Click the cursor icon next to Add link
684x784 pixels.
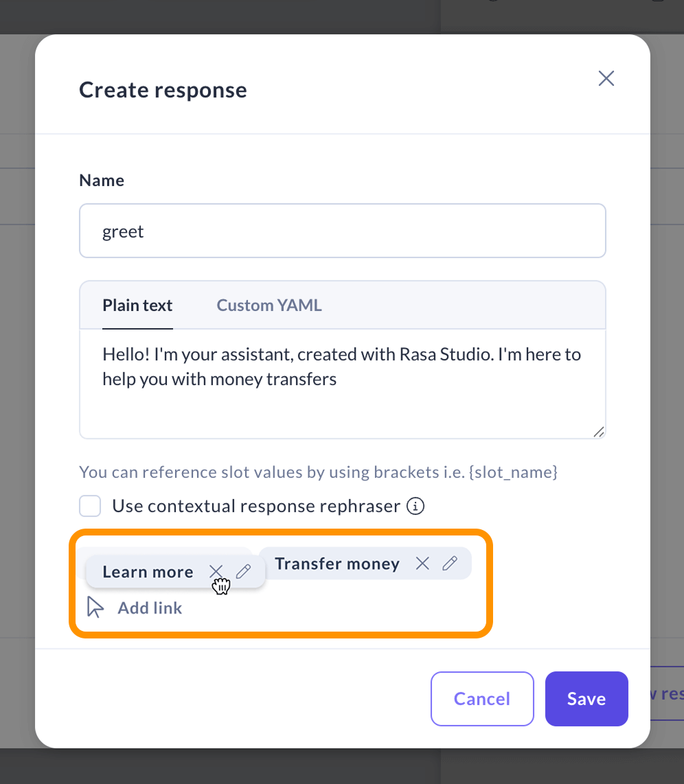pos(95,607)
